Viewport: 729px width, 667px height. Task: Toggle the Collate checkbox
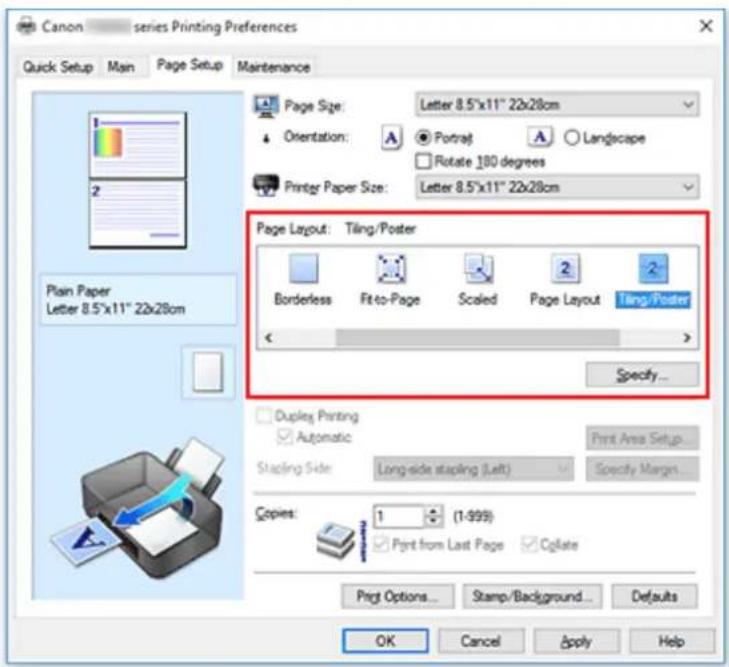click(x=529, y=544)
